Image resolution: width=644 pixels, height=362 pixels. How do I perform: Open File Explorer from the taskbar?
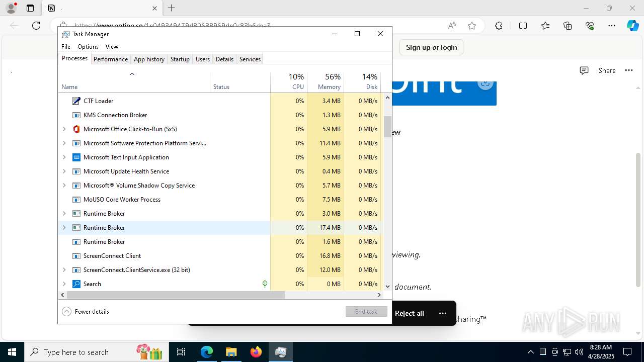click(x=231, y=352)
